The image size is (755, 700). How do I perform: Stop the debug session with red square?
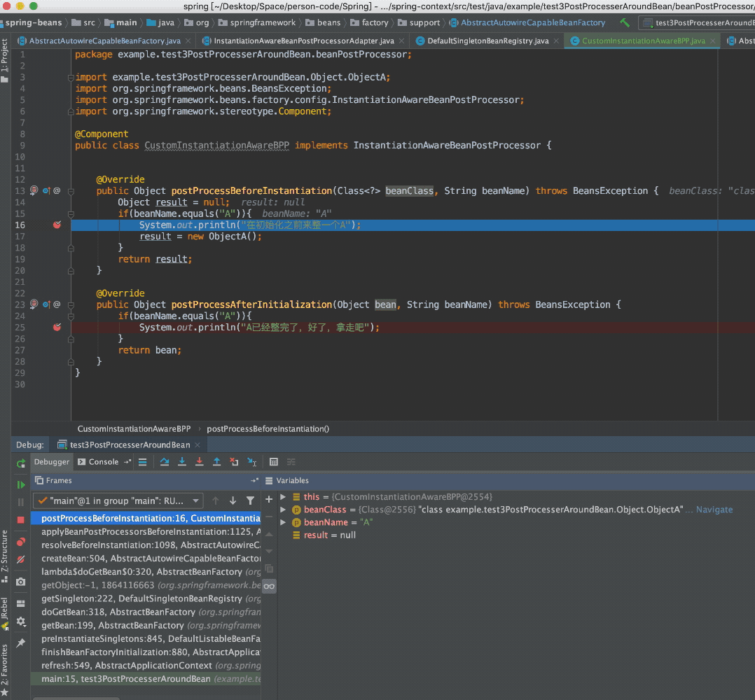pyautogui.click(x=21, y=519)
